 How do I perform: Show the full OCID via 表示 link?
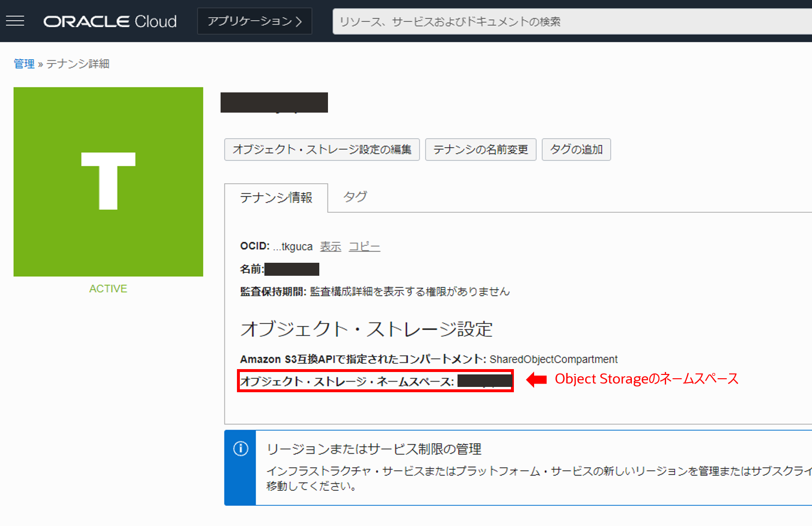pos(330,247)
